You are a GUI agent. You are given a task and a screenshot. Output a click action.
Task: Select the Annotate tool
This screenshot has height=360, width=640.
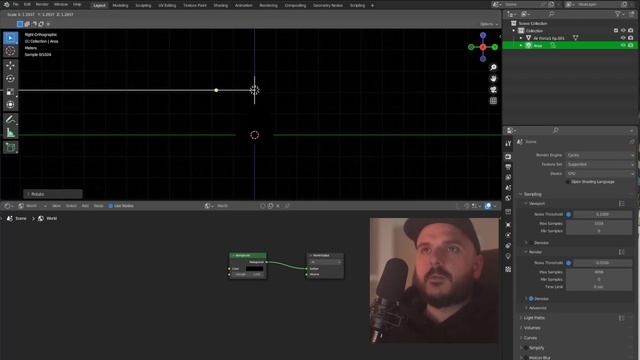11,120
